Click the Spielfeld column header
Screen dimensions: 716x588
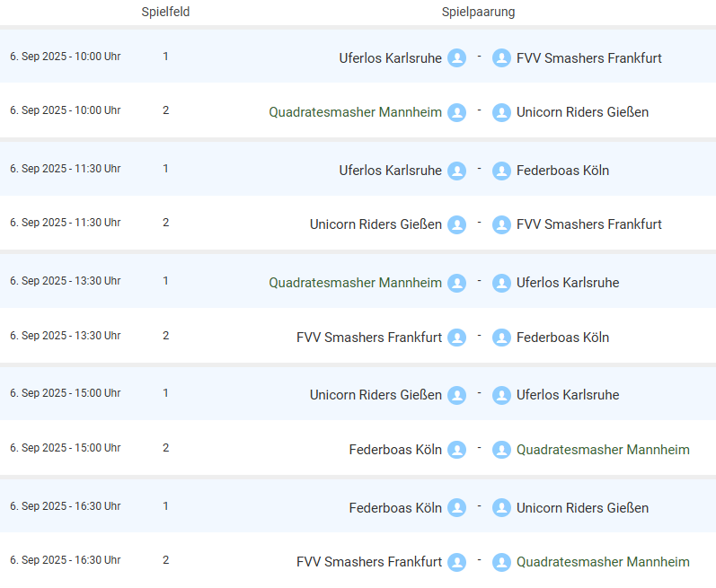[x=165, y=12]
